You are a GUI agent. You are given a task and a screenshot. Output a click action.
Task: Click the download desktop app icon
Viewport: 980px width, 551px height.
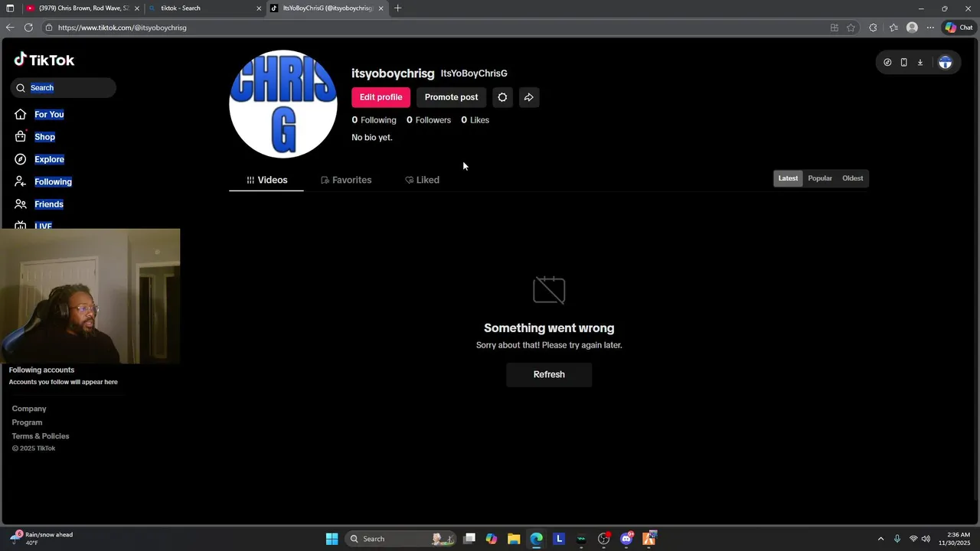tap(920, 63)
